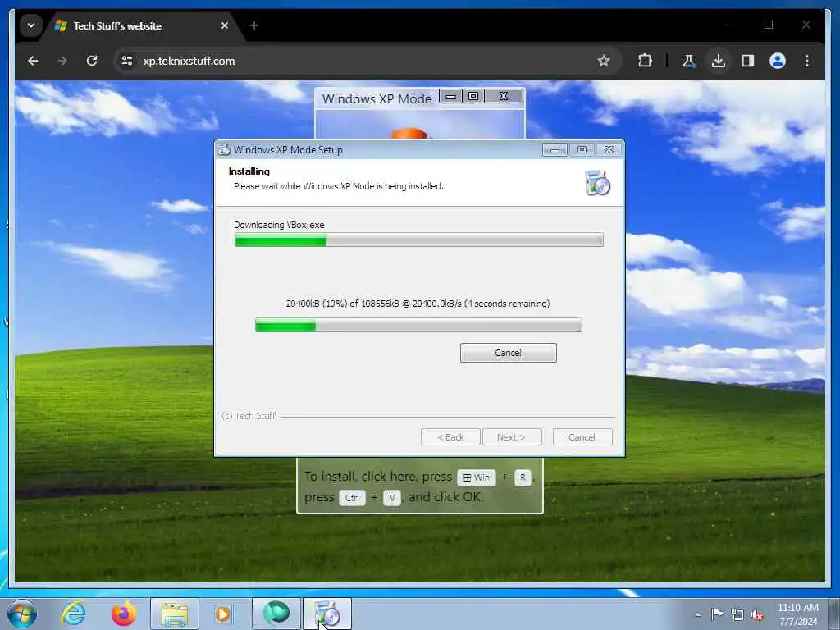Open Windows Explorer from taskbar
Screen dimensions: 840x630
click(174, 614)
